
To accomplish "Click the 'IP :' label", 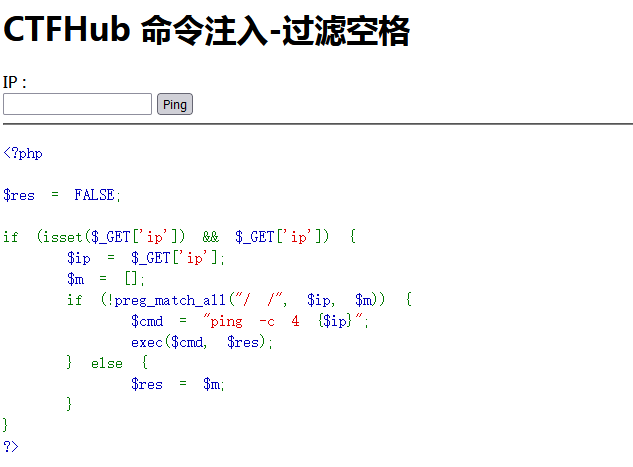I will 15,82.
